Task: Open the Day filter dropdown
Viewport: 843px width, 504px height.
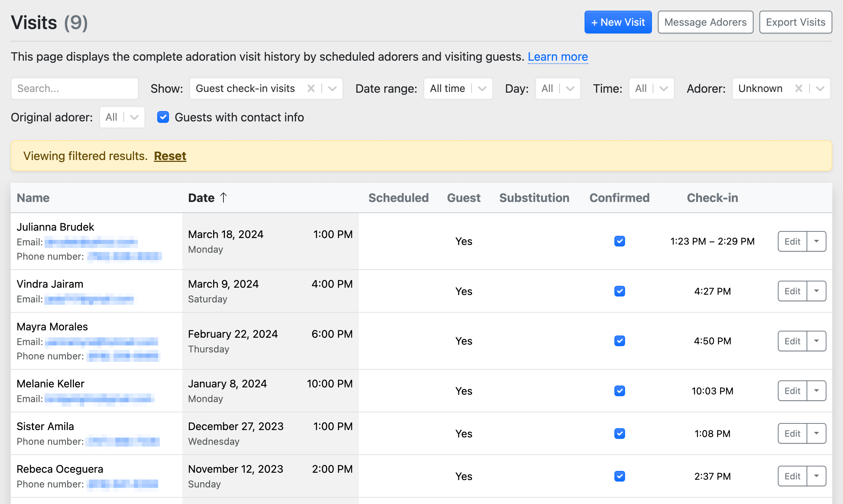Action: click(x=570, y=88)
